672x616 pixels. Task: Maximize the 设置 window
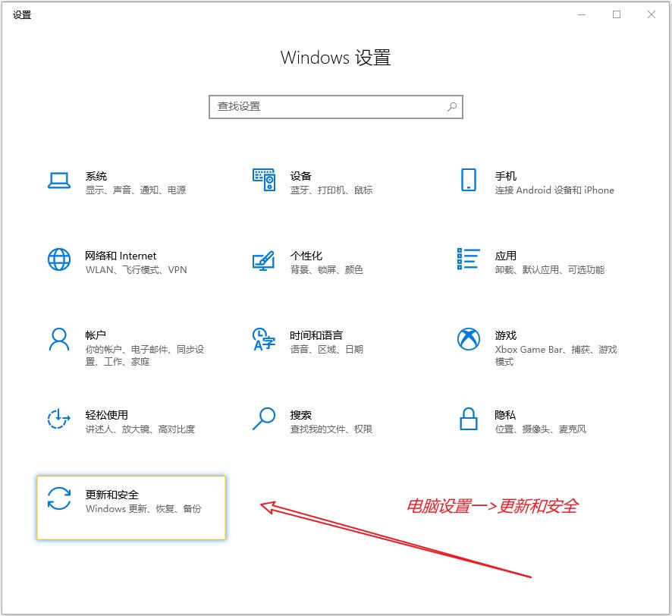point(617,14)
